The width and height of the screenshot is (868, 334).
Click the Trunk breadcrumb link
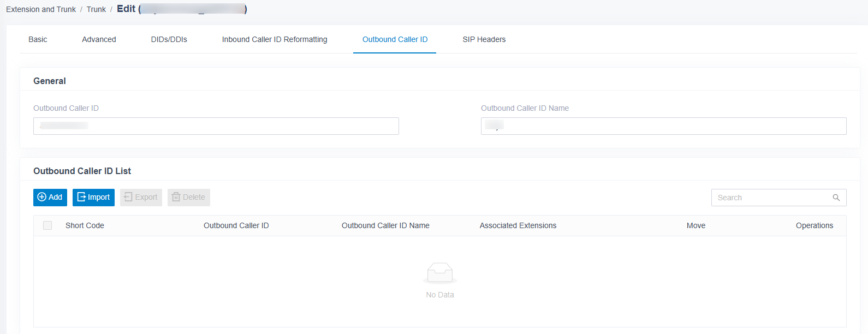click(96, 9)
